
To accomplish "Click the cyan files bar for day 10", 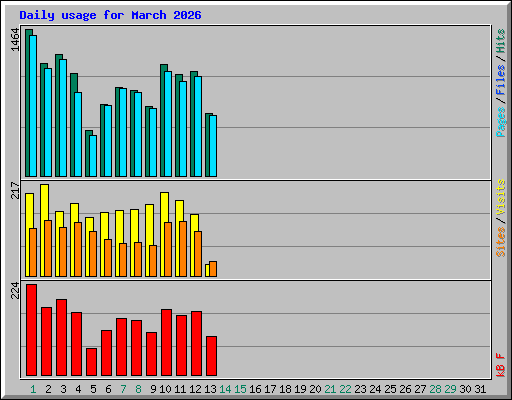I will tap(168, 124).
